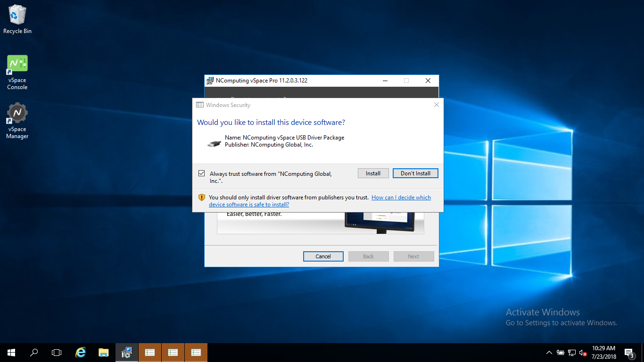The image size is (644, 362).
Task: Close the NComputing vSpace Pro installer window
Action: pos(428,81)
